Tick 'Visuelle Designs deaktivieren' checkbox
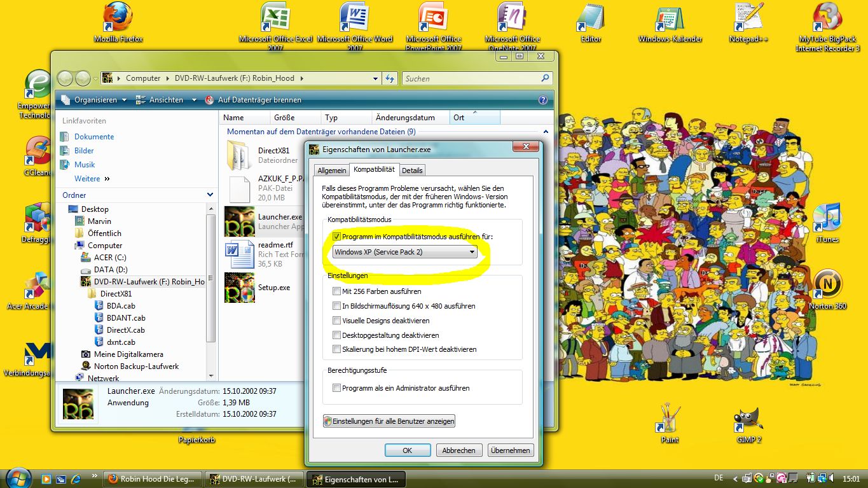Viewport: 868px width, 488px height. click(336, 321)
